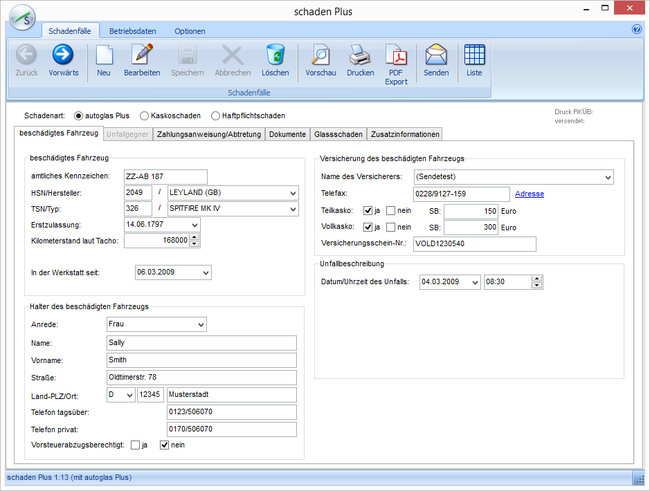Select Kaskoschaden radio button
650x491 pixels.
(x=144, y=116)
